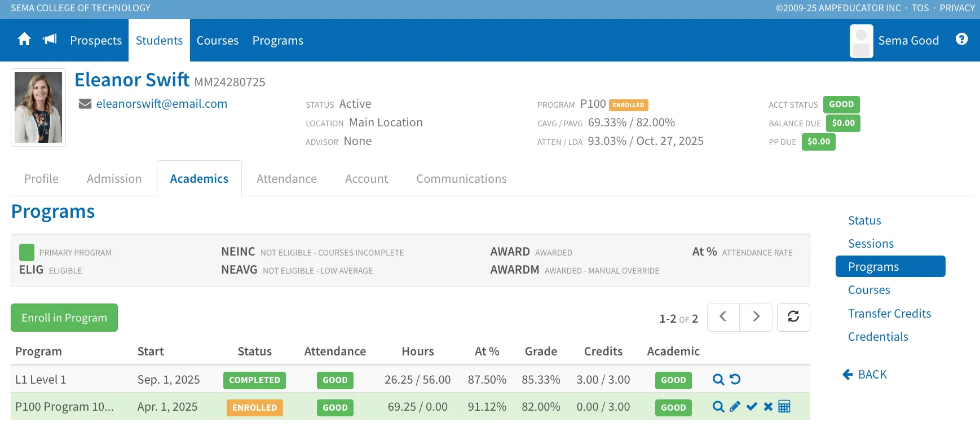Open Transfer Credits in the sidebar
Screen dimensions: 980x431
(x=889, y=314)
